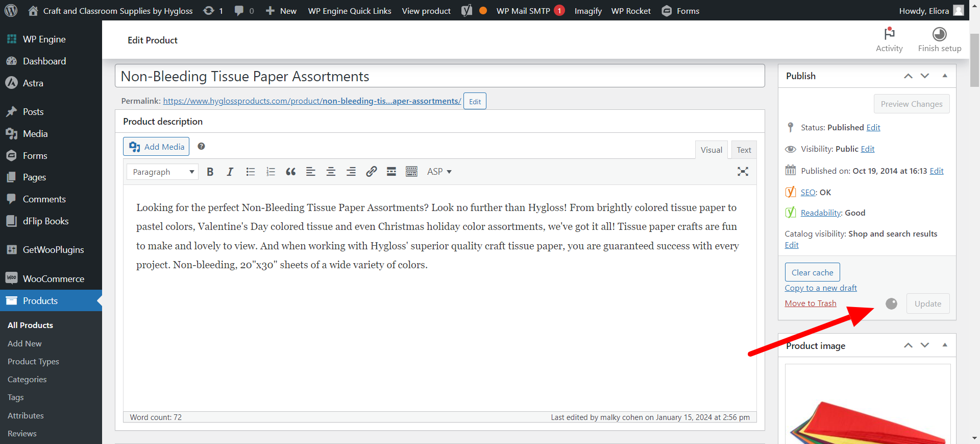Collapse the Publish panel
This screenshot has height=444, width=980.
[945, 76]
